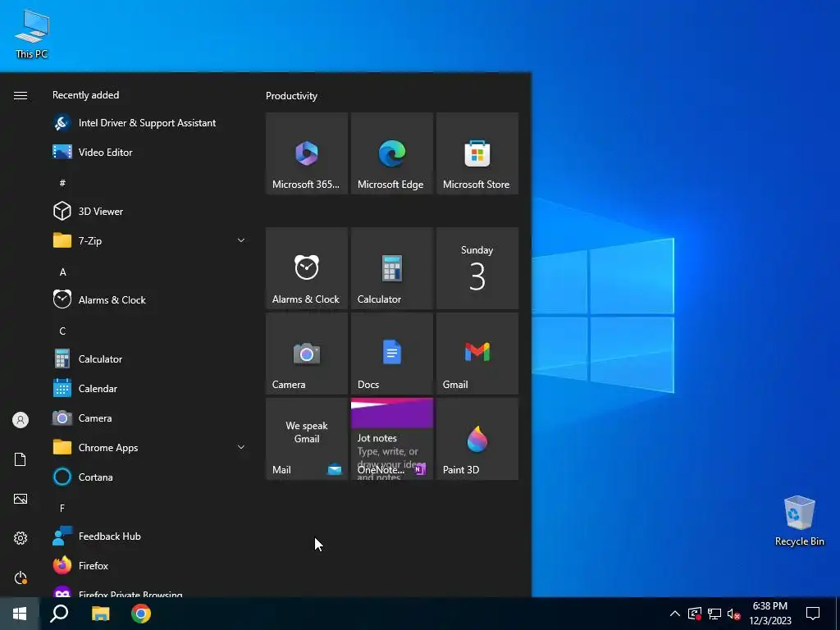This screenshot has width=840, height=630.
Task: Open the OneNote Jot notes tile
Action: [x=391, y=439]
